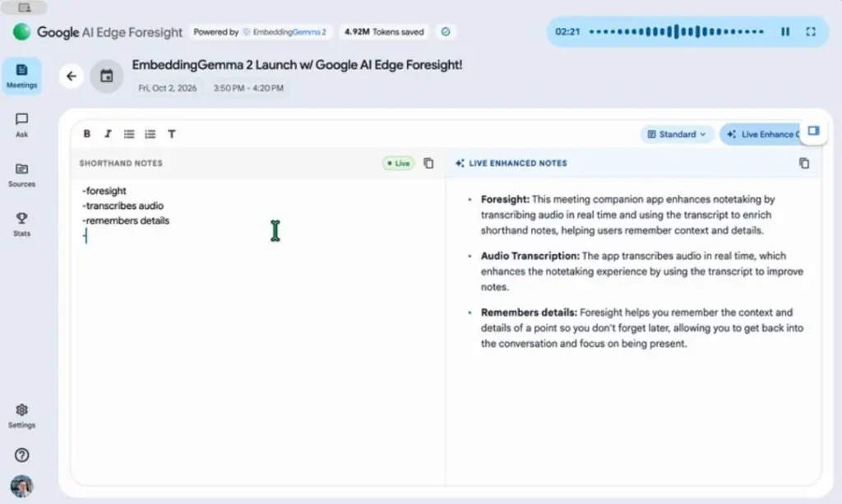Toggle the Live Enhance button

(x=761, y=134)
